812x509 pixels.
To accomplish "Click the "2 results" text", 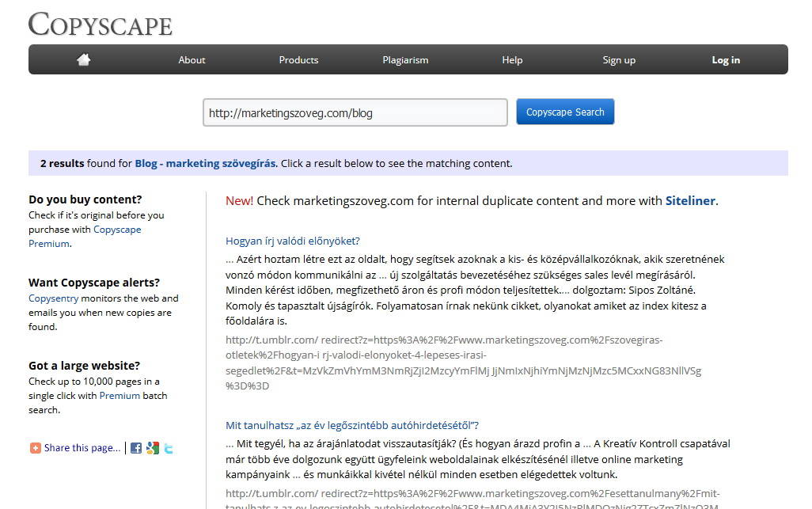I will pos(63,164).
